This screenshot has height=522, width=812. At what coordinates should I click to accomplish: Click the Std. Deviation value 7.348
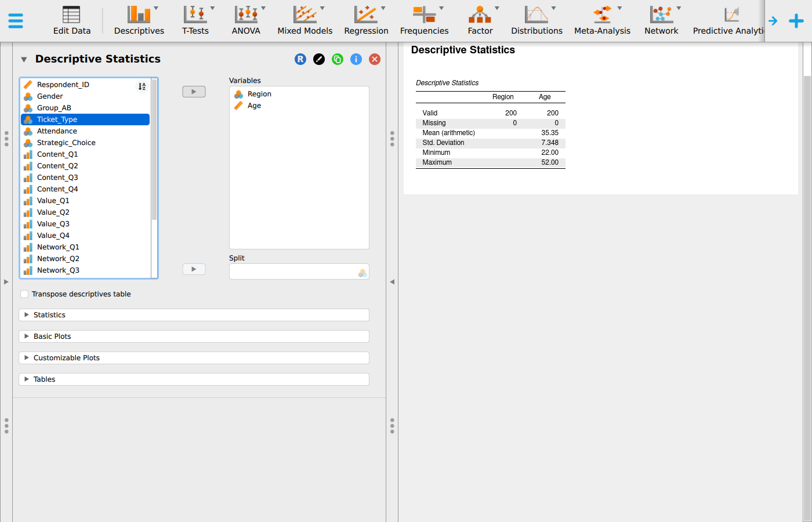point(550,143)
